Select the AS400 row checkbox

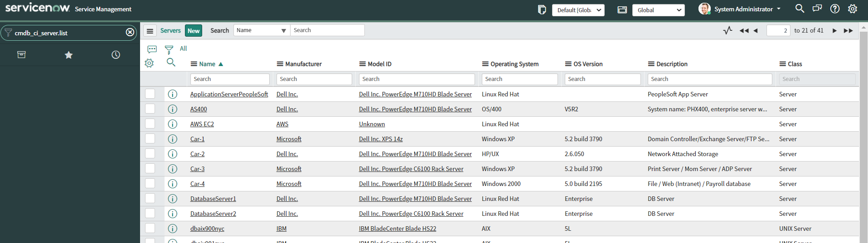pos(150,109)
